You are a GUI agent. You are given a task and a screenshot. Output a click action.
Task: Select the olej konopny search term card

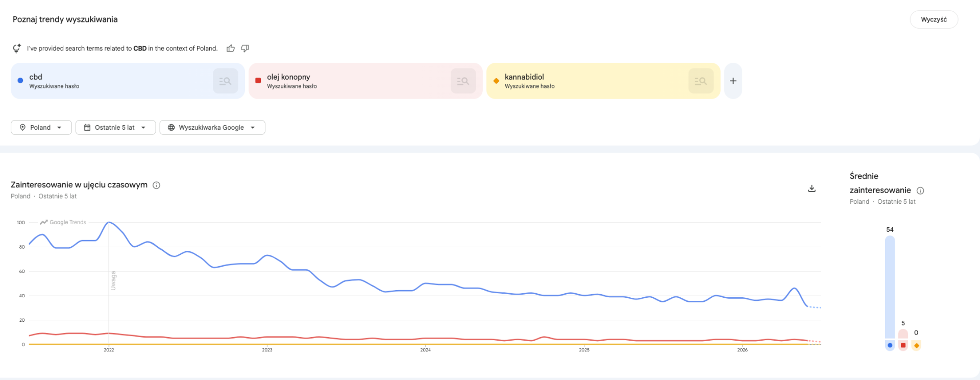[365, 81]
